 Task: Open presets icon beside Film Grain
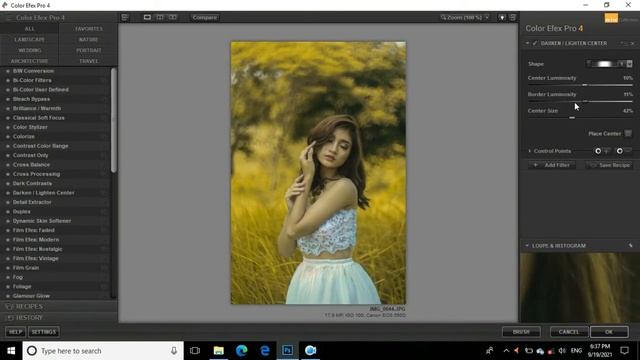(104, 268)
